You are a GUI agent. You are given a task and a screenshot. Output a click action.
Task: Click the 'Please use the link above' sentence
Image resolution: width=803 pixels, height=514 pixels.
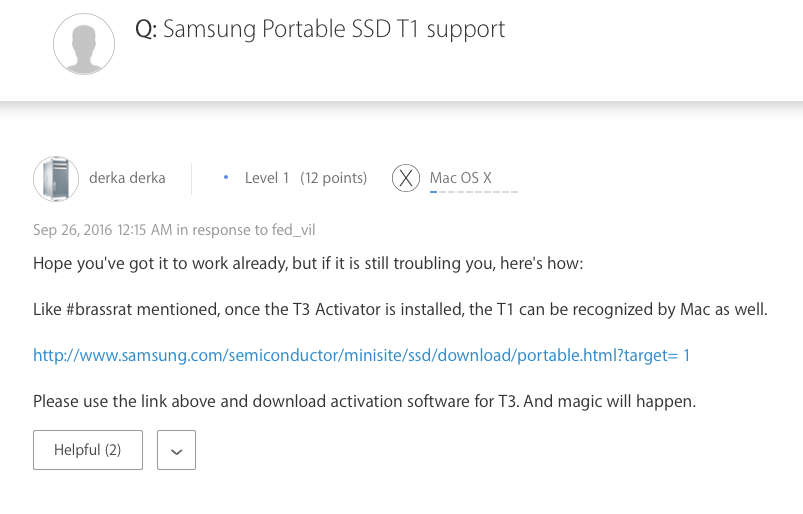(x=364, y=401)
